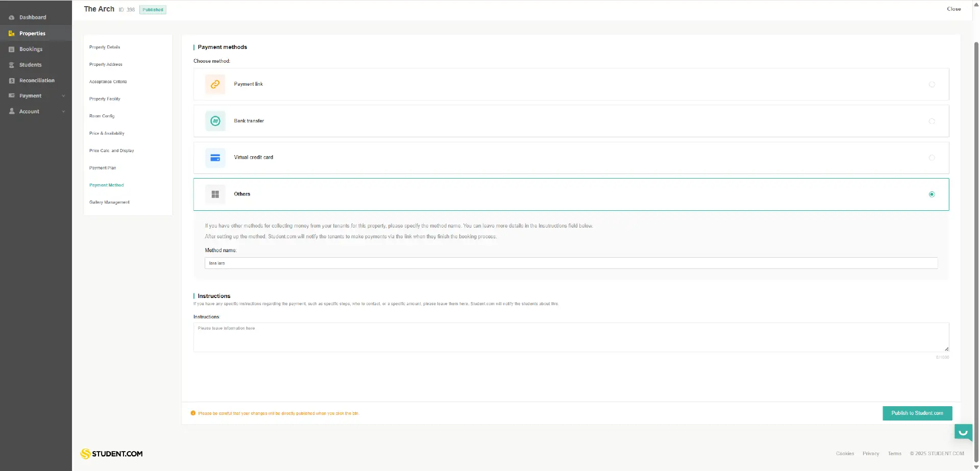Open the Bookings sidebar icon

11,49
